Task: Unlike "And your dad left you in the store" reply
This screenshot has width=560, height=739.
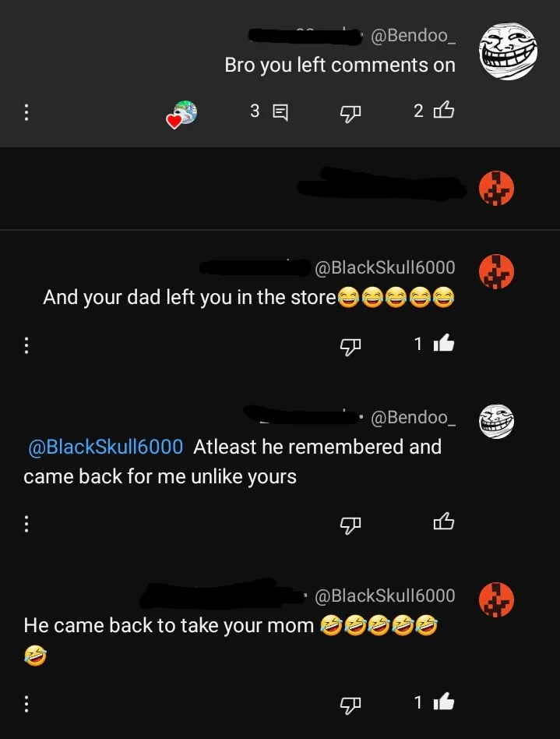Action: tap(444, 343)
